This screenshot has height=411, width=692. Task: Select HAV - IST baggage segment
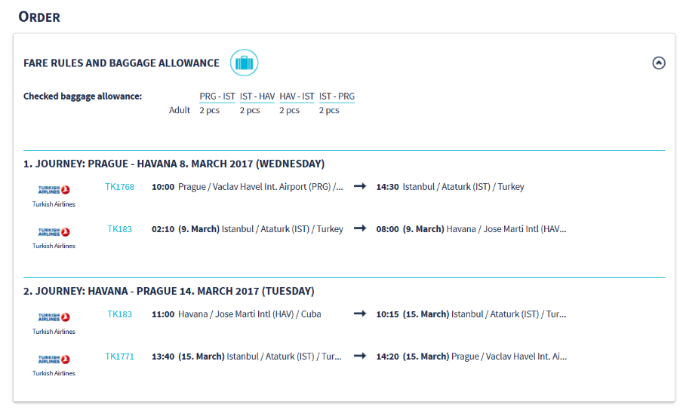pos(296,96)
